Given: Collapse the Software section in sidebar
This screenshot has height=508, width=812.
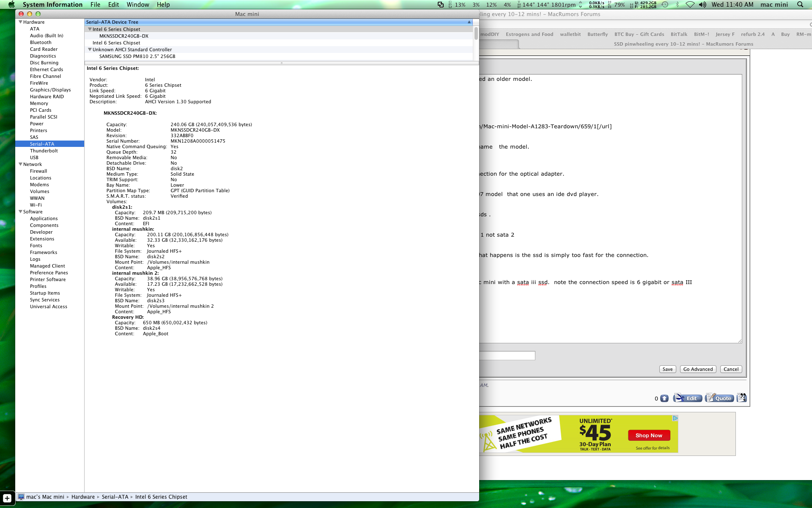Looking at the screenshot, I should pos(20,212).
